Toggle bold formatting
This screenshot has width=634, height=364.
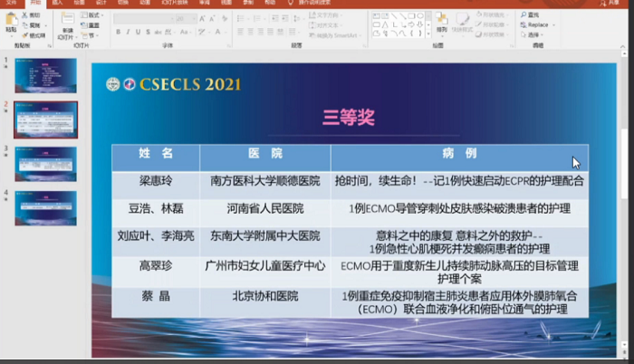(118, 33)
